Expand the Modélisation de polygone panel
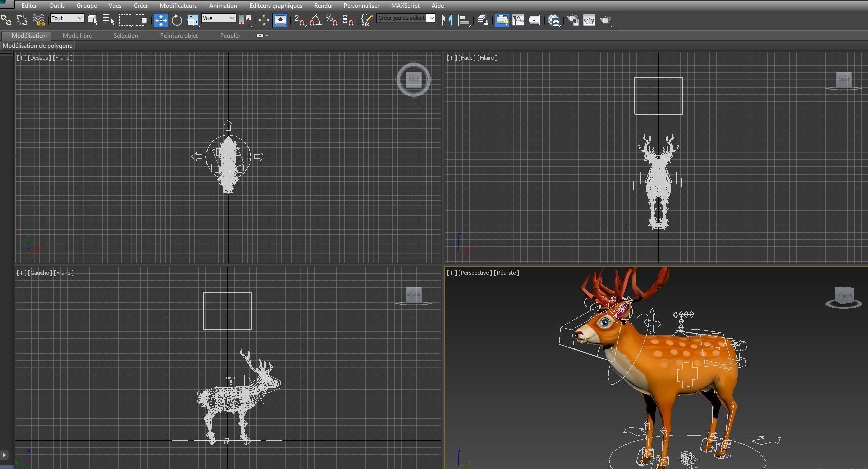Image resolution: width=868 pixels, height=469 pixels. [x=37, y=46]
